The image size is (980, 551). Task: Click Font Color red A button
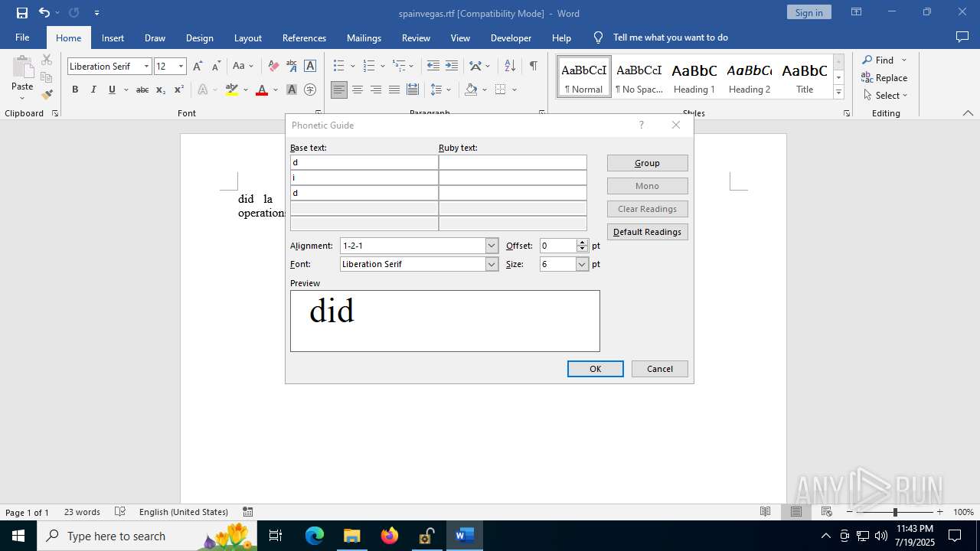(x=262, y=90)
